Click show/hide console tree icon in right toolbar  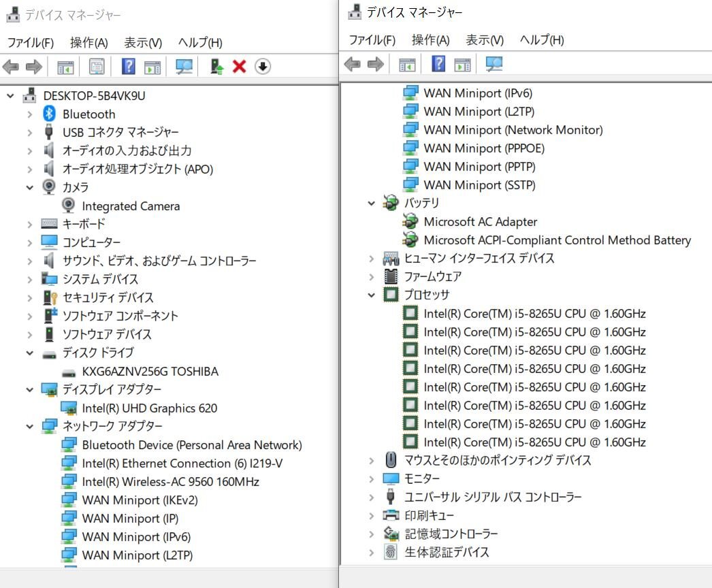pos(407,65)
